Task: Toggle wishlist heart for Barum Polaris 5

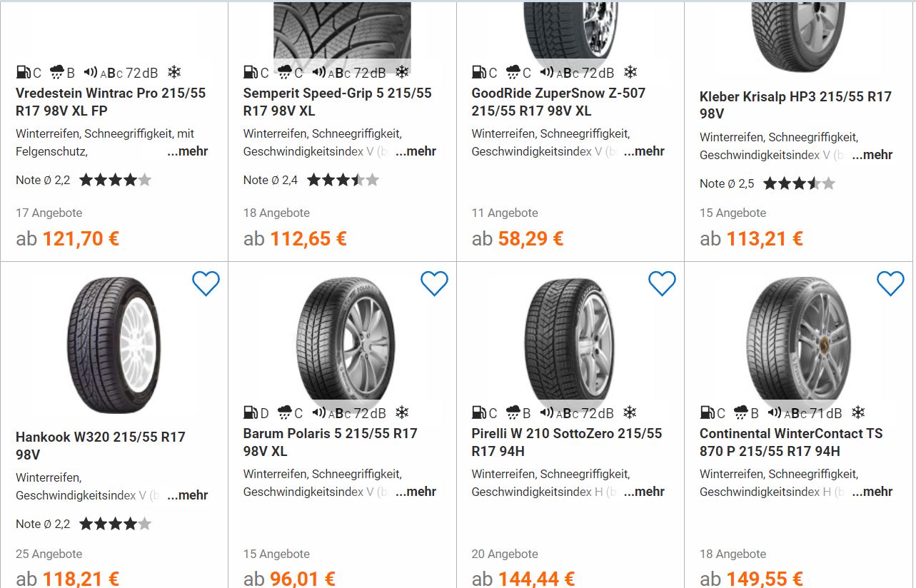Action: point(434,283)
